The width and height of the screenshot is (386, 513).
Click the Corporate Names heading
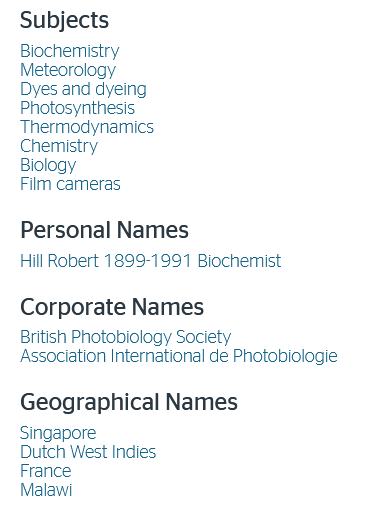pos(112,307)
